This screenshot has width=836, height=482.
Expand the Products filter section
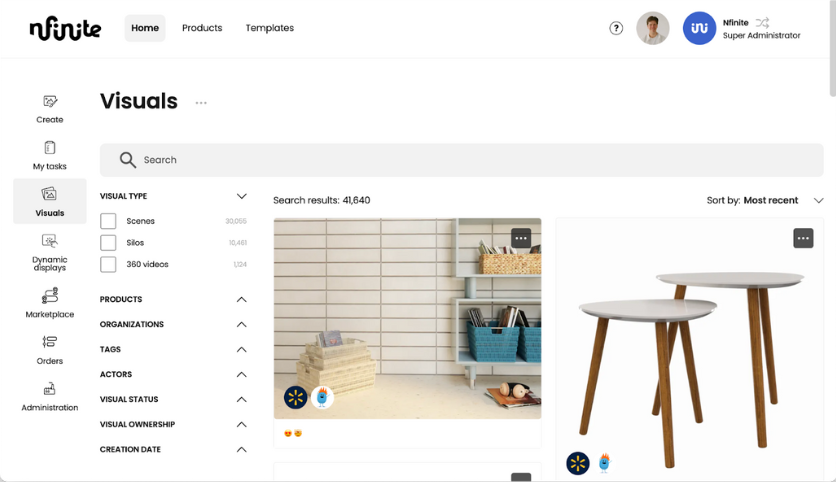tap(242, 300)
